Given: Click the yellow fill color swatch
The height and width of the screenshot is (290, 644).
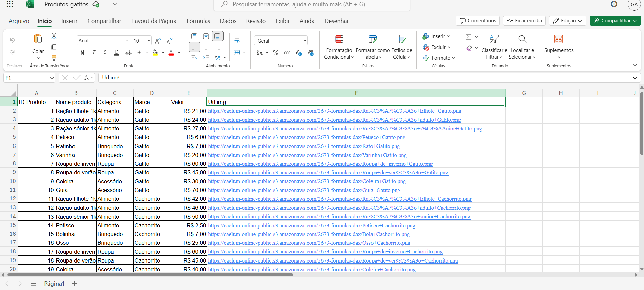Looking at the screenshot, I should click(x=155, y=53).
